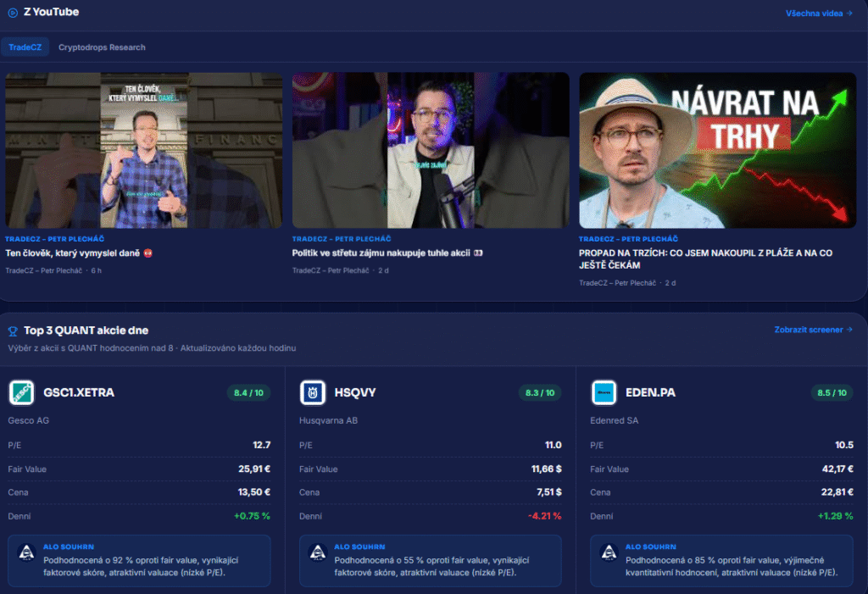This screenshot has width=868, height=594.
Task: Click channel label above 'Politik ve střetu' title
Action: [342, 239]
